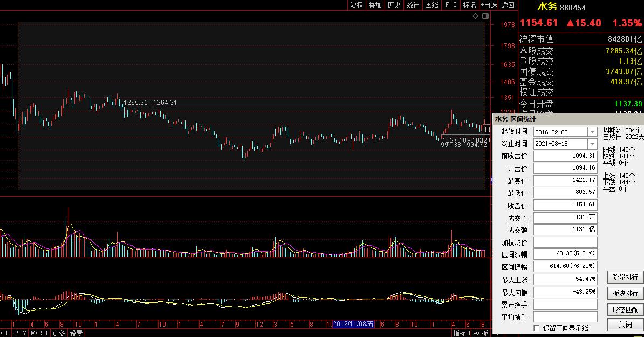Click the panel toggle icon beside the diamond
The height and width of the screenshot is (337, 644).
485,16
